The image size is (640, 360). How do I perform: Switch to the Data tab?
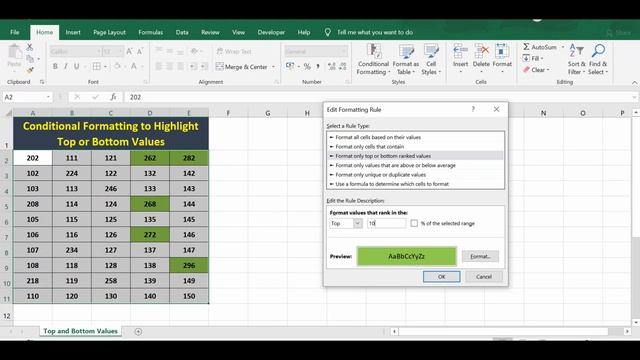(x=182, y=32)
